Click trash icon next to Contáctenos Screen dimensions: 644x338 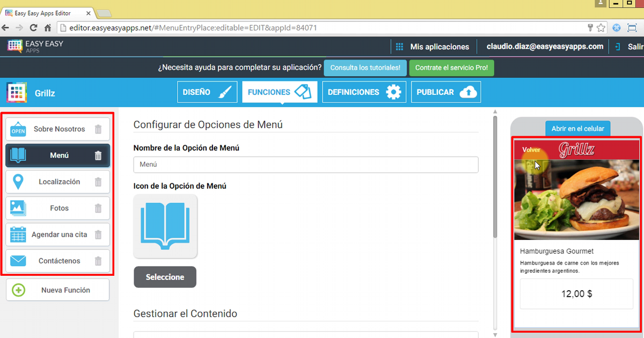(98, 261)
